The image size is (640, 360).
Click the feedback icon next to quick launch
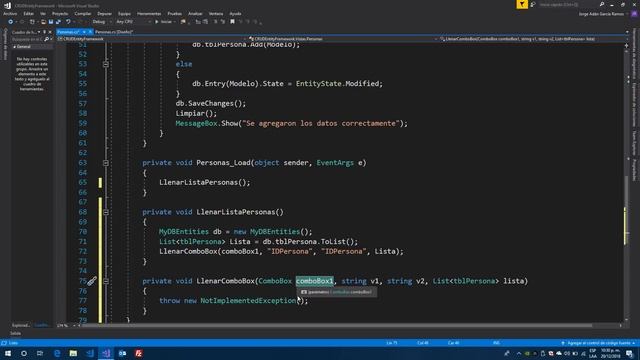(533, 4)
